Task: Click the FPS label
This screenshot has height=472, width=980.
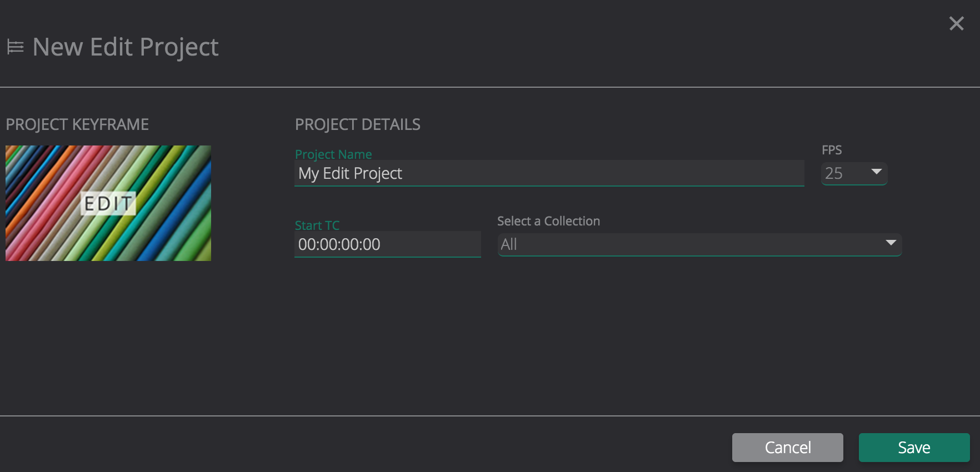Action: [832, 150]
